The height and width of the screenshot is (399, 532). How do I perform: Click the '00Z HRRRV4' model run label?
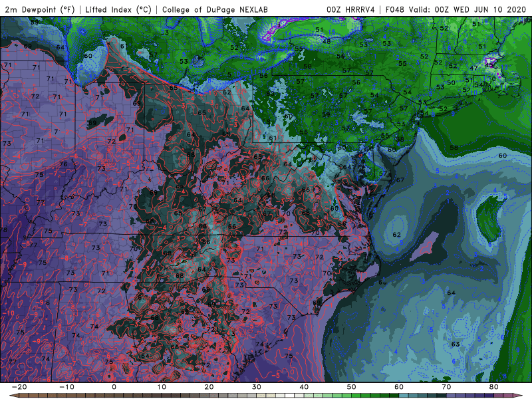(350, 9)
